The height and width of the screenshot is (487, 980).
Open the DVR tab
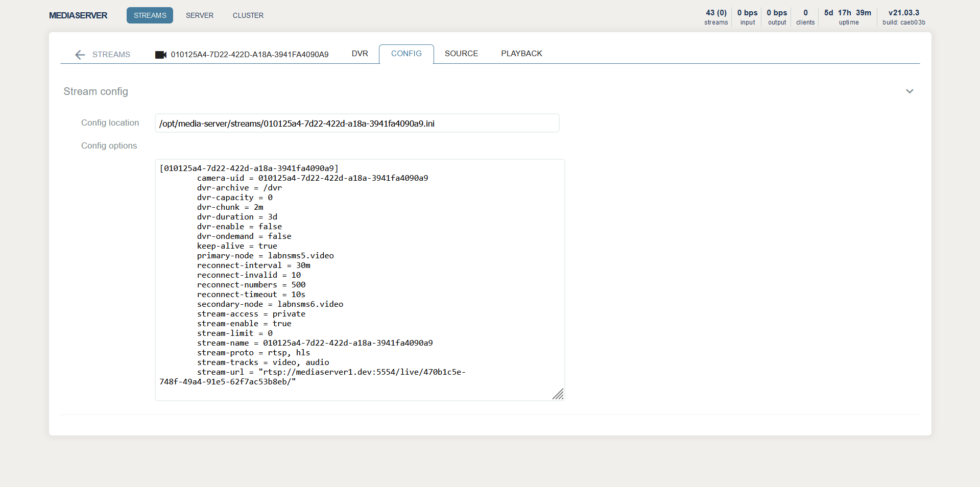360,54
